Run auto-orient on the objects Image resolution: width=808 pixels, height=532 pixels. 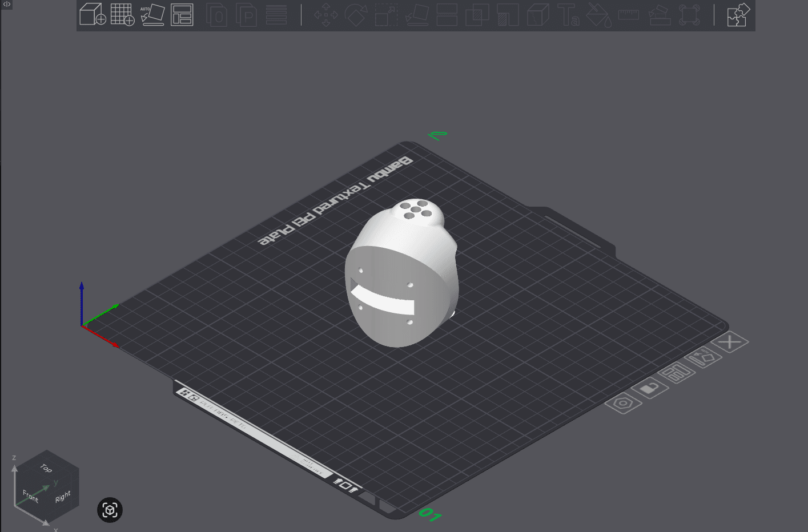[152, 15]
